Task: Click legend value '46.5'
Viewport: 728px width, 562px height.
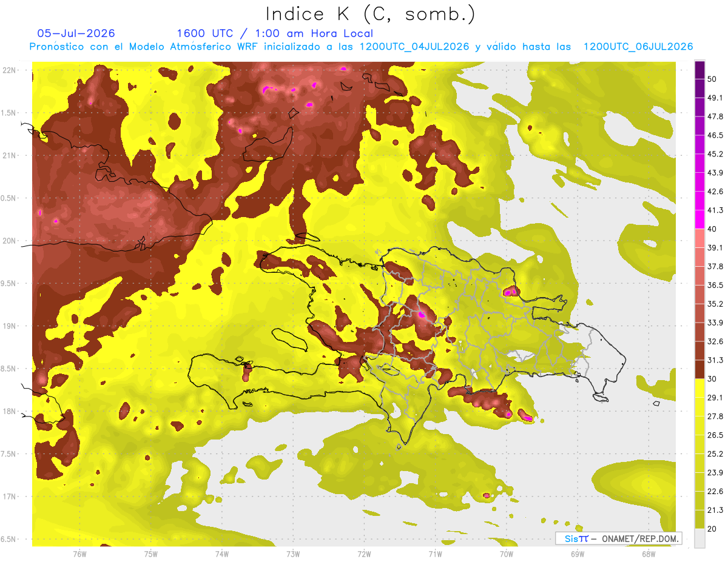Action: coord(716,135)
